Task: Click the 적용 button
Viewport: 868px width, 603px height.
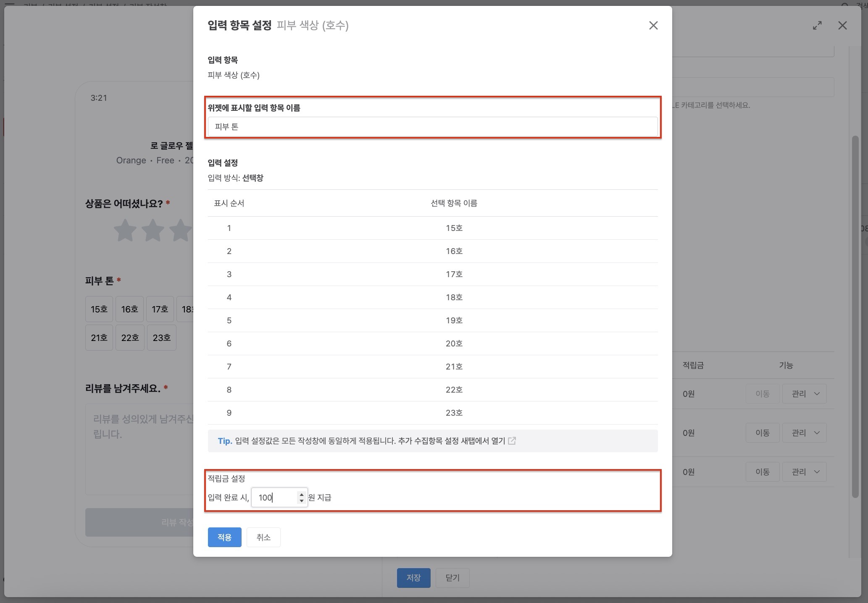Action: [224, 537]
